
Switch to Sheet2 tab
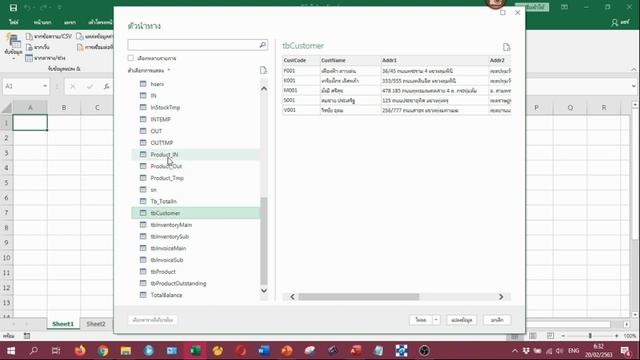96,324
